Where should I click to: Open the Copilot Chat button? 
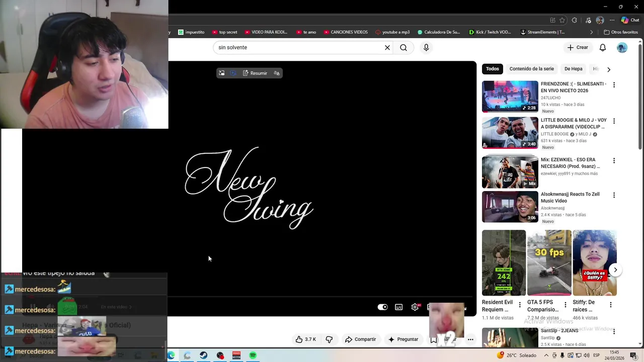tap(630, 20)
